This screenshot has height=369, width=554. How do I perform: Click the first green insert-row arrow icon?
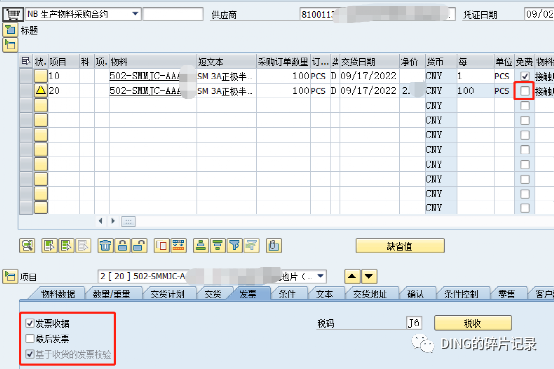(x=49, y=246)
